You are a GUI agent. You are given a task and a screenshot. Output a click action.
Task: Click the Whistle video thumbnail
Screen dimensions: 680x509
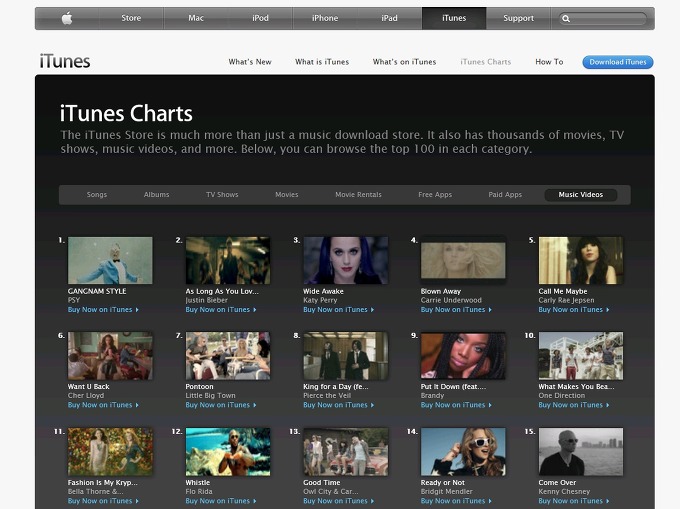pos(228,451)
